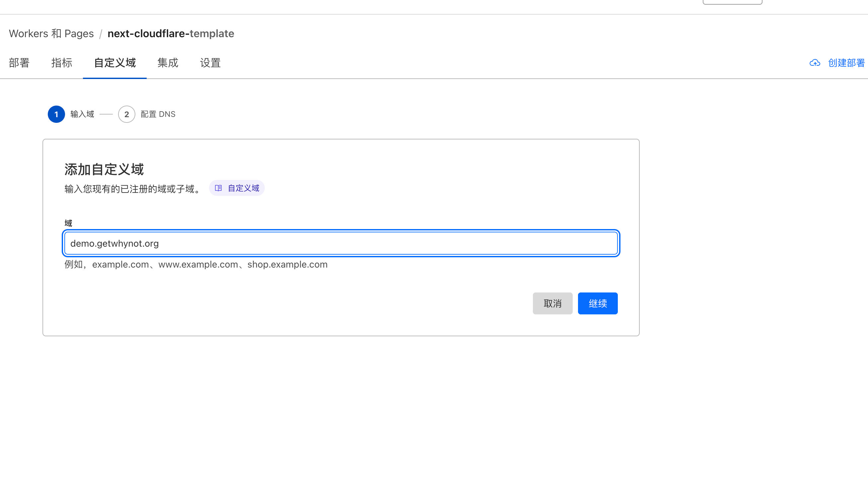Click the step 1 blue circle indicator

(56, 114)
